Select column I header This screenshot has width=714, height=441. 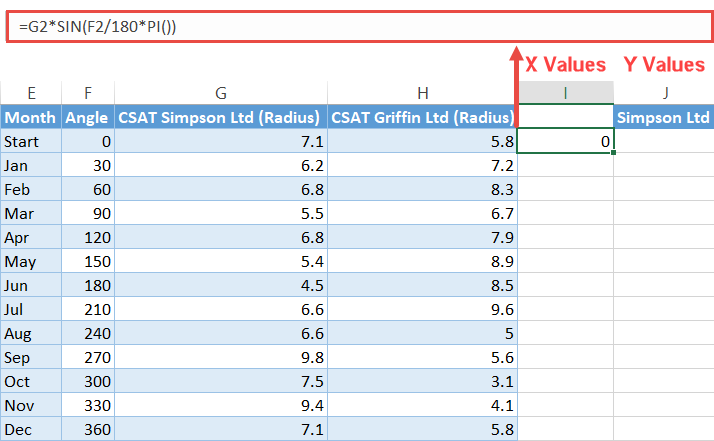(x=566, y=93)
